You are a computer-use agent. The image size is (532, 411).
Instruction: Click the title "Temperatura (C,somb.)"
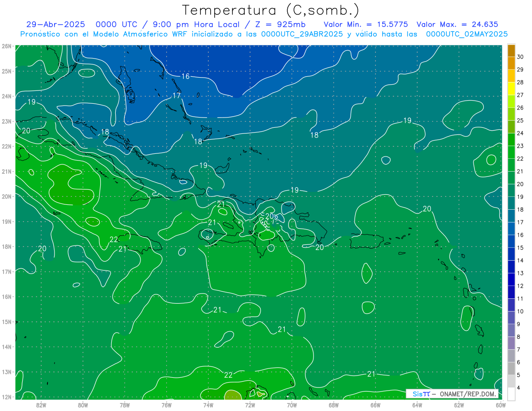tap(271, 10)
